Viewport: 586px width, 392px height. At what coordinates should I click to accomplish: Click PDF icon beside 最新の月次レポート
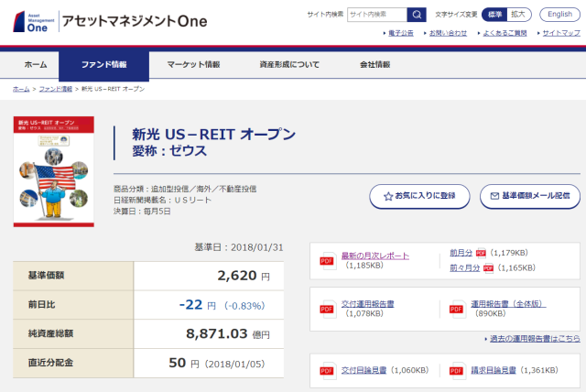(x=327, y=260)
